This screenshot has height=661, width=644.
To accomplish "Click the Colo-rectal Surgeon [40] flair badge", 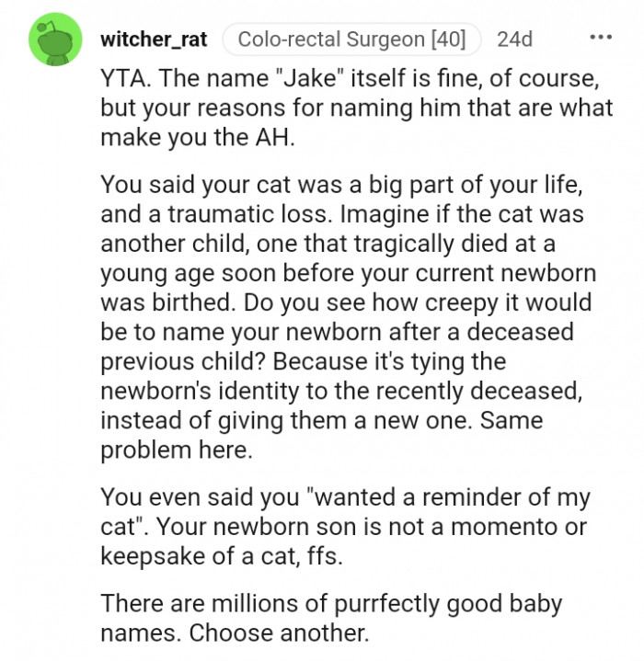I will click(351, 40).
